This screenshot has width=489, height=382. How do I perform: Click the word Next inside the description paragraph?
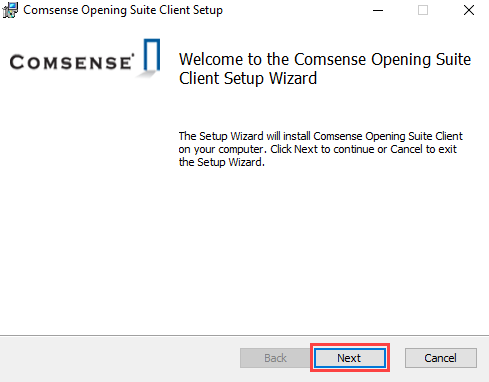pos(306,149)
